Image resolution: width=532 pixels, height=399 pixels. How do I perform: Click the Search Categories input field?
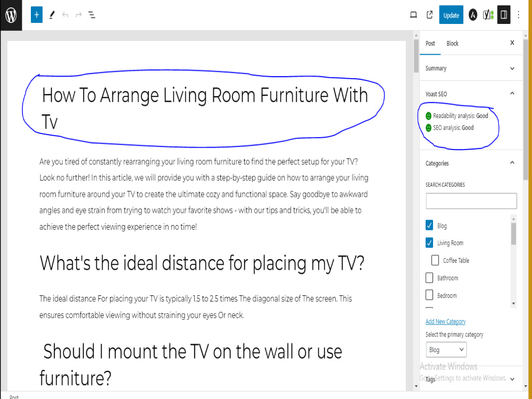pos(471,201)
